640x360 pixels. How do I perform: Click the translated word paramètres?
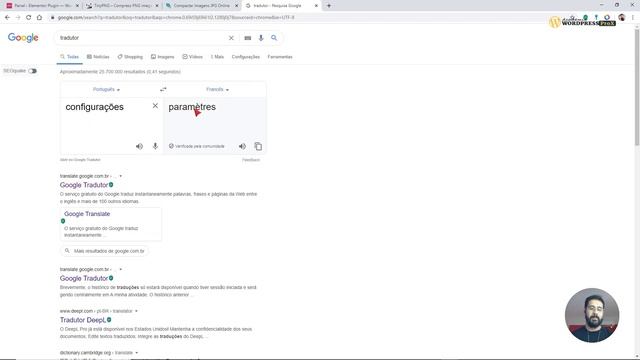click(192, 107)
